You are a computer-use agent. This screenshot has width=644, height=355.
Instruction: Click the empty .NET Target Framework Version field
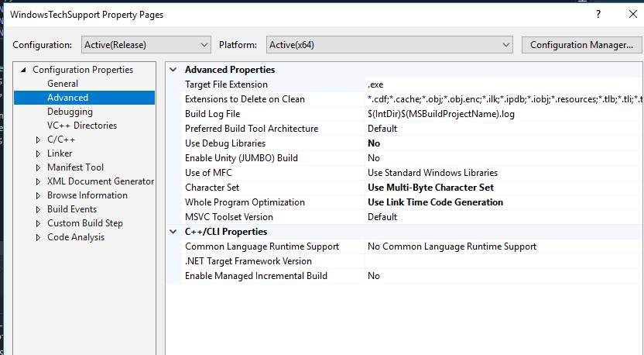(x=505, y=261)
